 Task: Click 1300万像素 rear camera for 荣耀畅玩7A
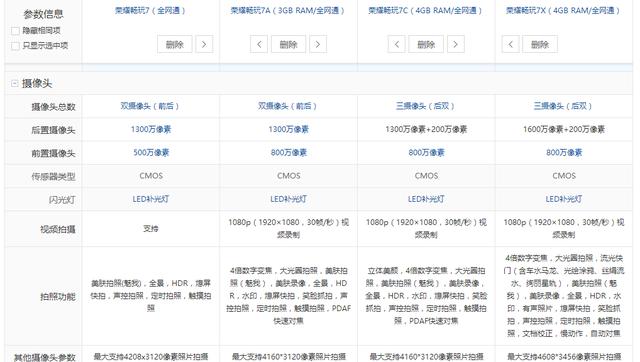289,129
